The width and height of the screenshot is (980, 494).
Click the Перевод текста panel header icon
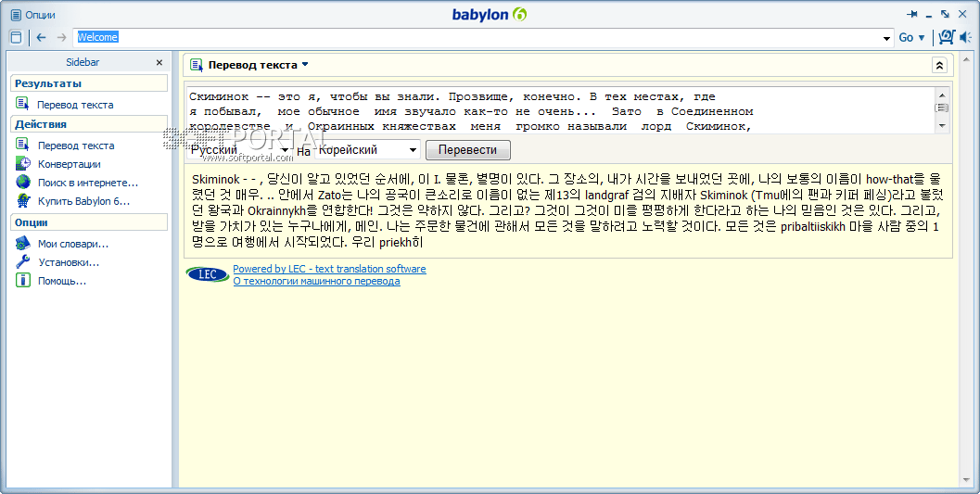pos(197,65)
